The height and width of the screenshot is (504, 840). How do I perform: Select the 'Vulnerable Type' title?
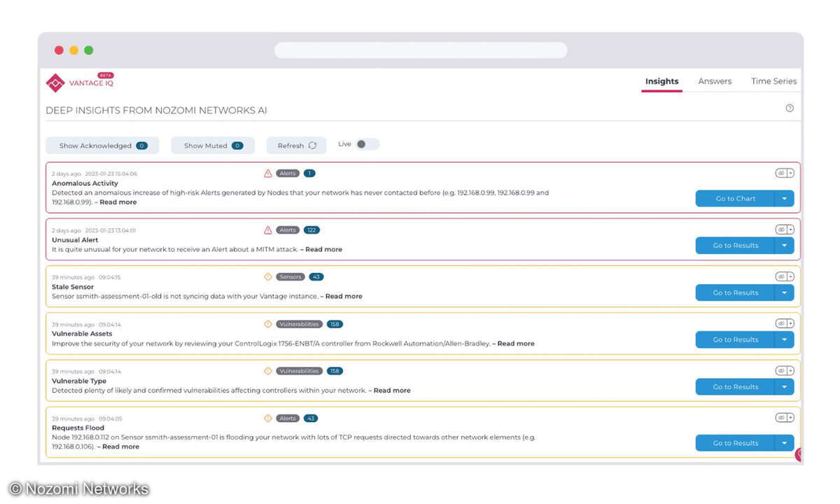(x=79, y=381)
